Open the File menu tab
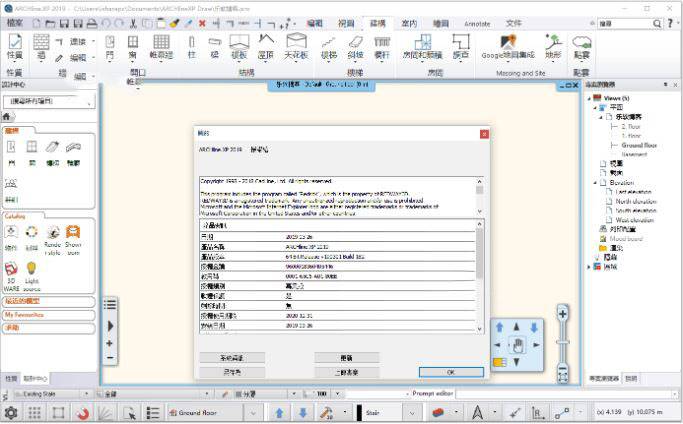 click(15, 23)
